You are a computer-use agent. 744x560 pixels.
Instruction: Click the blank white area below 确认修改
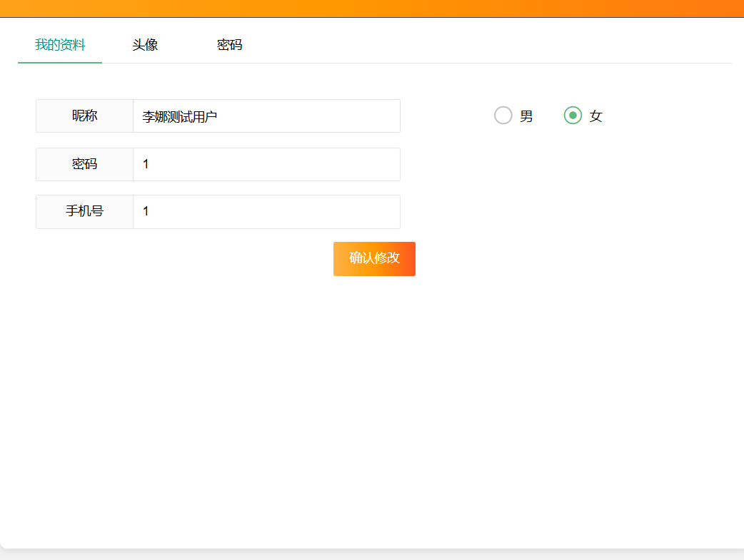coord(374,399)
